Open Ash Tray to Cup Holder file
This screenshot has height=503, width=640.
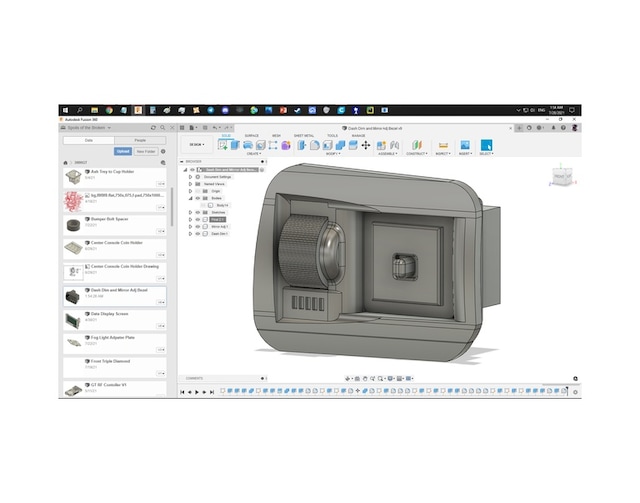point(115,178)
